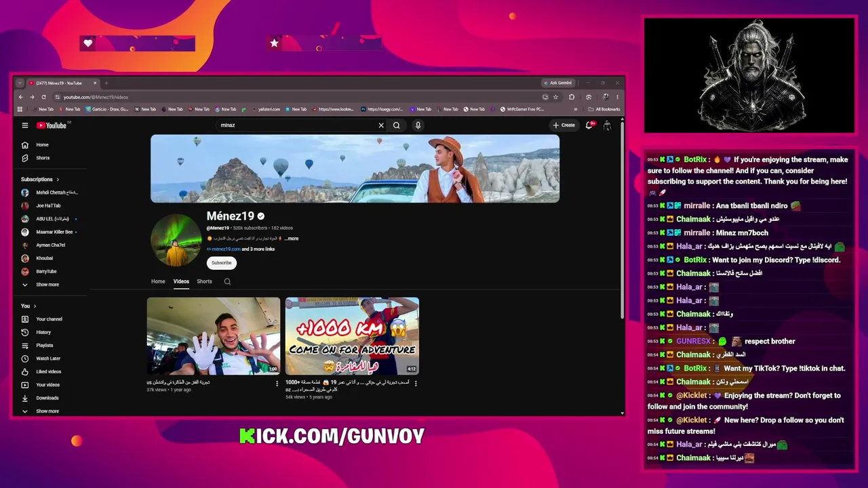Open the Chrome profile avatar
The height and width of the screenshot is (488, 868).
pos(606,97)
